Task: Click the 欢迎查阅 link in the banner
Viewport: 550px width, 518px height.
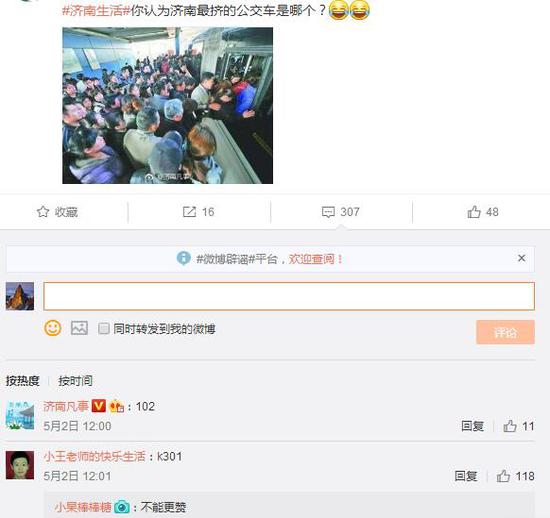Action: [x=315, y=259]
